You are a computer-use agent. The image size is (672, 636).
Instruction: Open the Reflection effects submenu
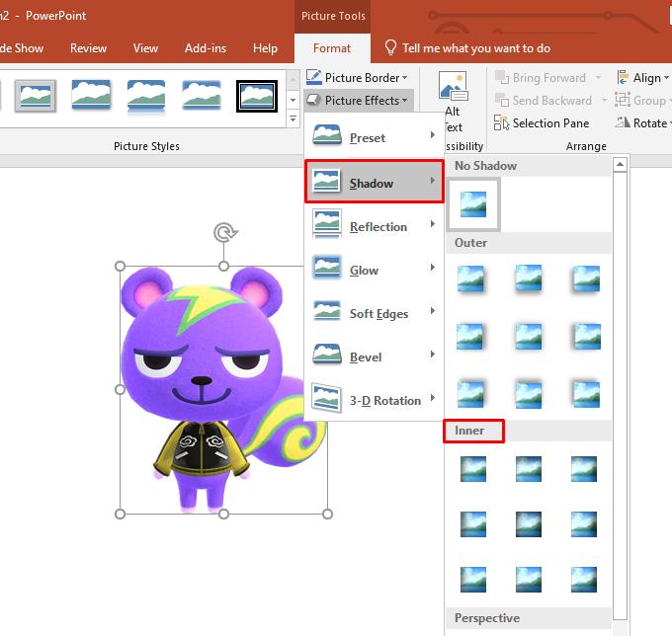tap(374, 225)
